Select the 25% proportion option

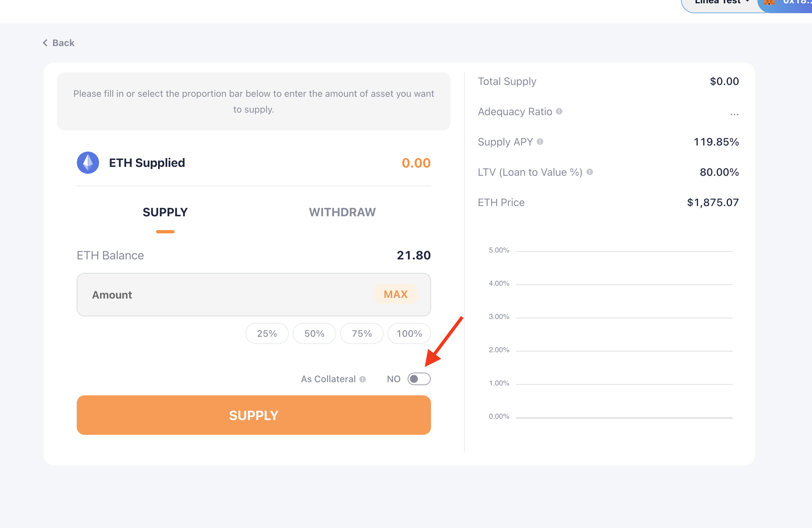click(x=267, y=333)
